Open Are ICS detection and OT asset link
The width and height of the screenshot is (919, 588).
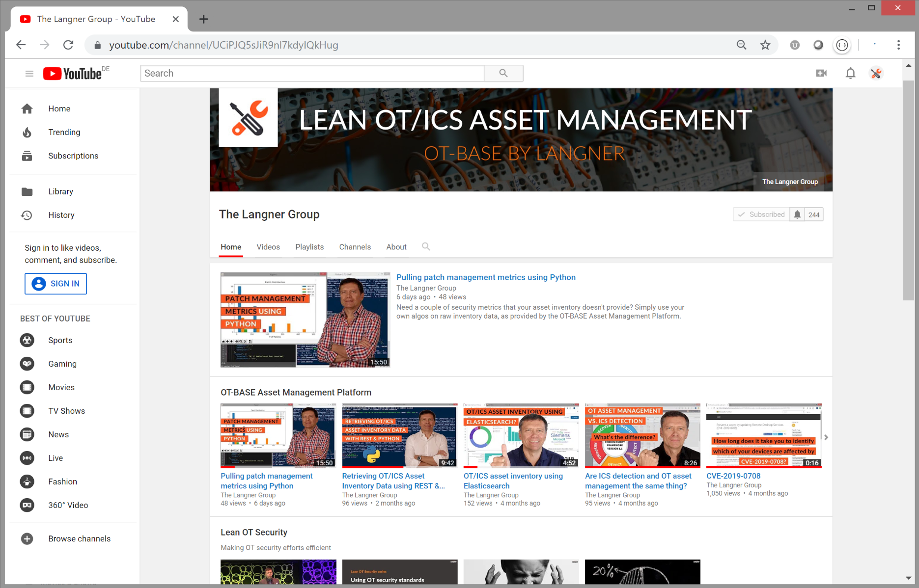click(x=638, y=481)
